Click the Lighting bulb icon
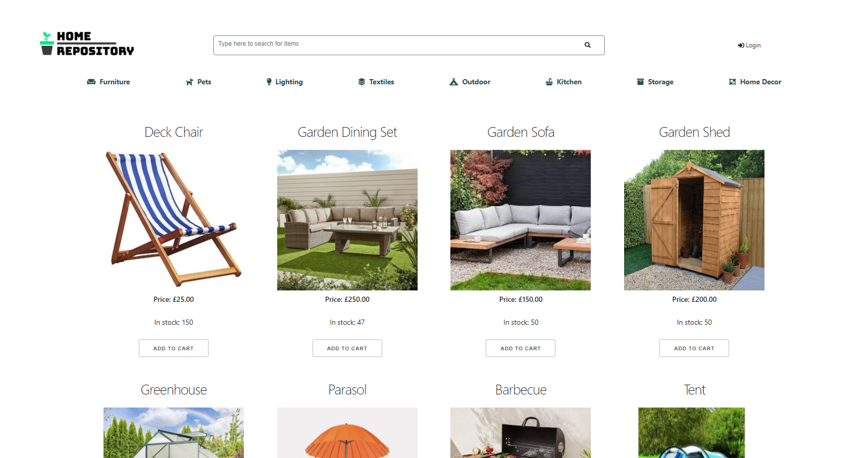This screenshot has height=458, width=868. point(269,82)
